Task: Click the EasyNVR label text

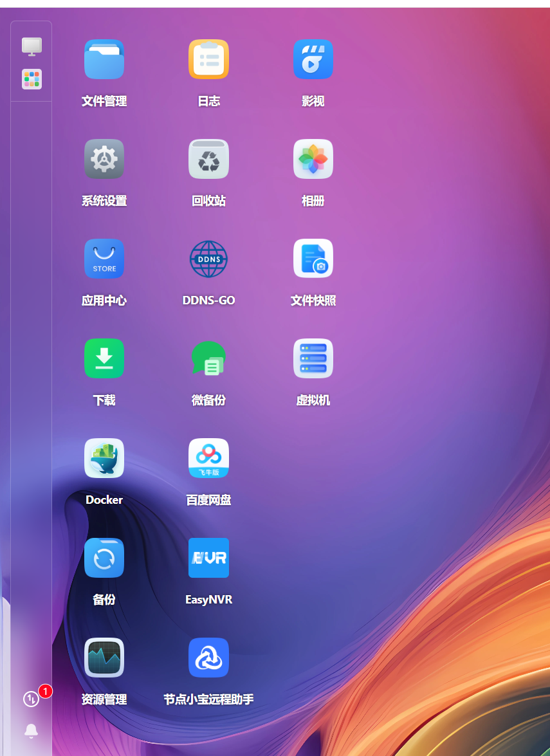Action: (208, 600)
